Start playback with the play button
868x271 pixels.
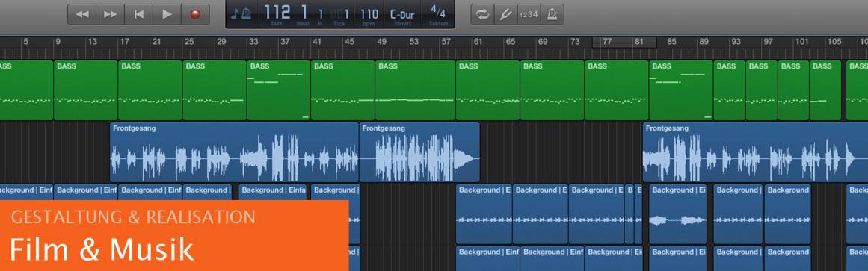167,14
